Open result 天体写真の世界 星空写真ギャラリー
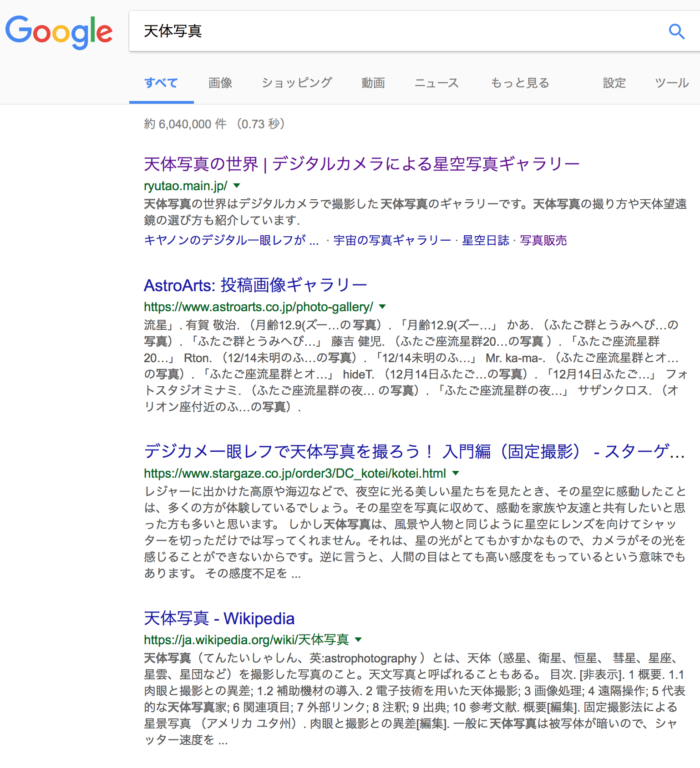 coord(362,164)
